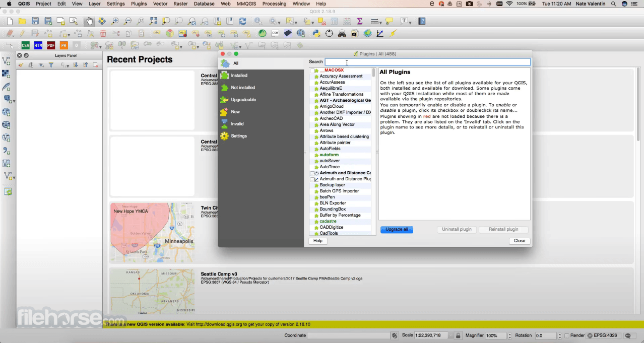Open the Processing menu

[274, 4]
